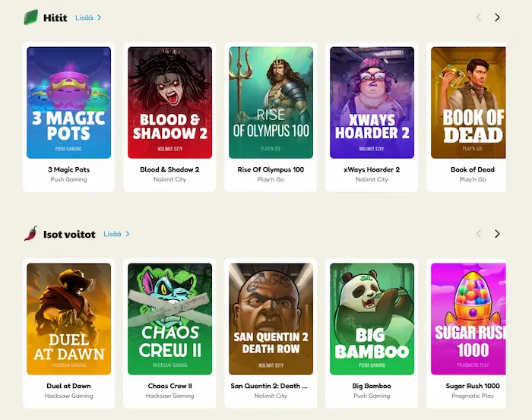
Task: Click 'Nolimit City' under Blood & Shadow 2
Action: click(169, 179)
